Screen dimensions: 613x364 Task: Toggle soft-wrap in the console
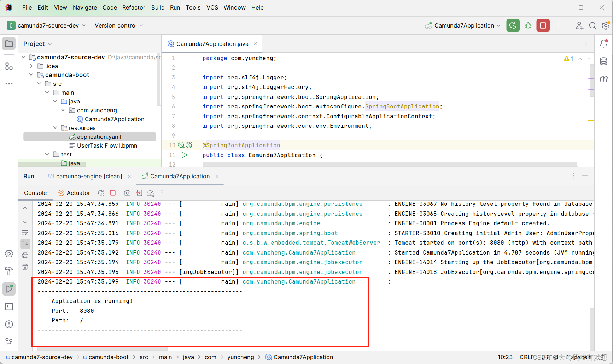(x=25, y=233)
